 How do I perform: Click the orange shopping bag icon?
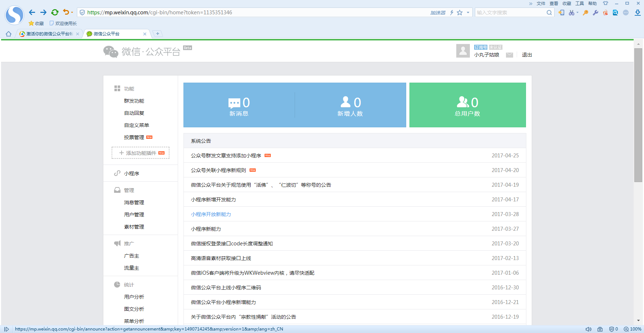tap(605, 13)
